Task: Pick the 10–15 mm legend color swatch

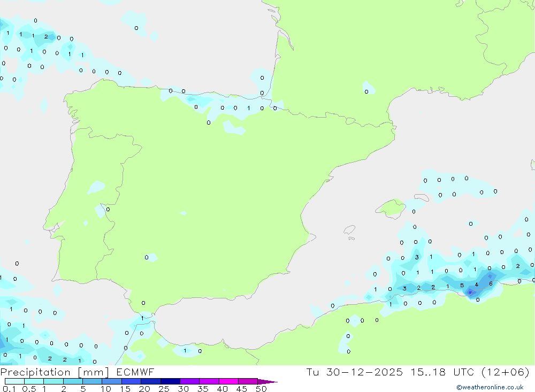Action: pyautogui.click(x=112, y=381)
